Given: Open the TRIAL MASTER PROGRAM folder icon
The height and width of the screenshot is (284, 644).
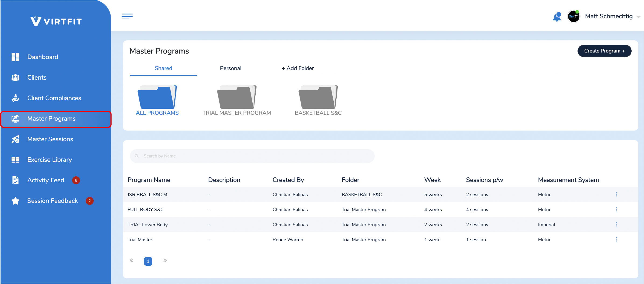Looking at the screenshot, I should 237,97.
